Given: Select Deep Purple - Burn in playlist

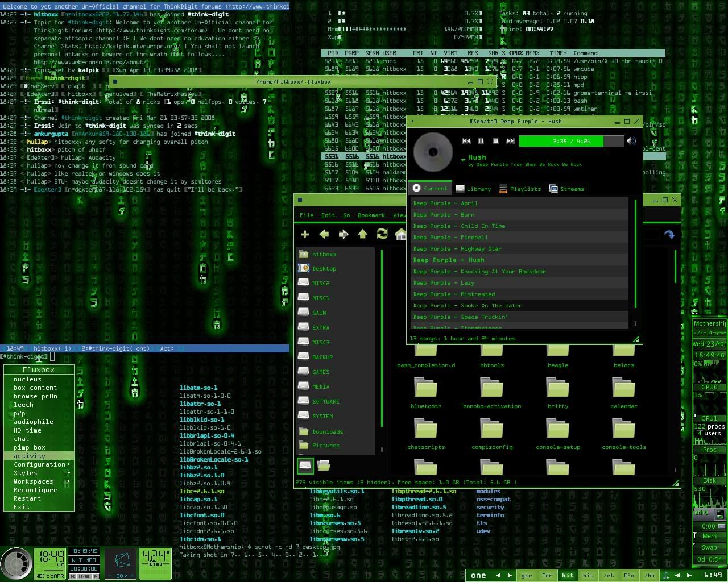Looking at the screenshot, I should click(x=519, y=214).
